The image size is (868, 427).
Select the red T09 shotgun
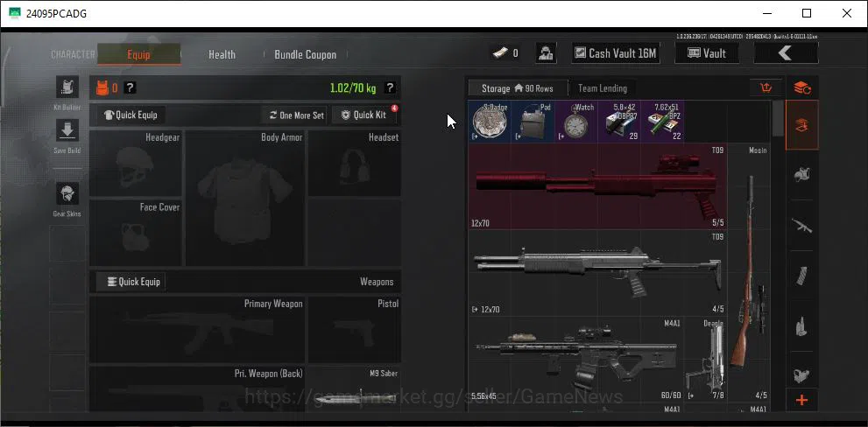597,186
